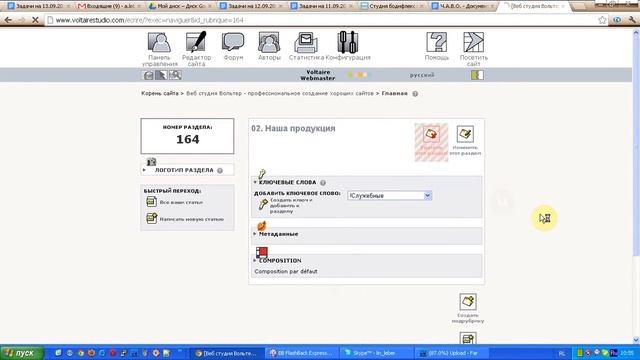Viewport: 640px width, 360px height.
Task: Click Создать ключ и добавить link
Action: click(291, 206)
